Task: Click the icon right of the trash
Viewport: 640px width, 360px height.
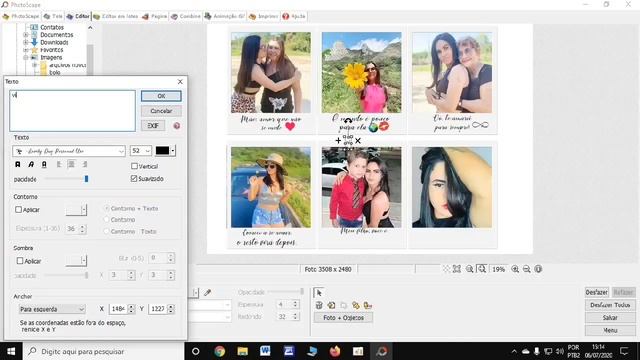Action: pyautogui.click(x=331, y=305)
